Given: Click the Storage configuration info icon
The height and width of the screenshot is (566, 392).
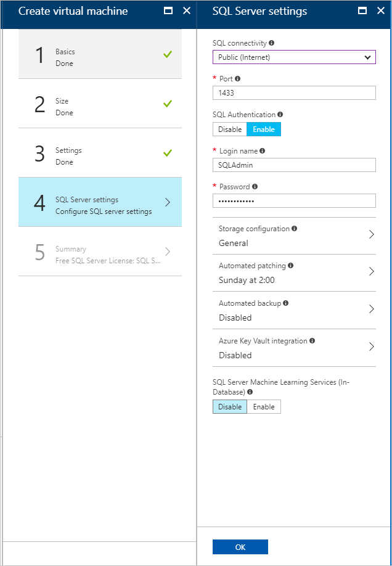Looking at the screenshot, I should (x=295, y=229).
